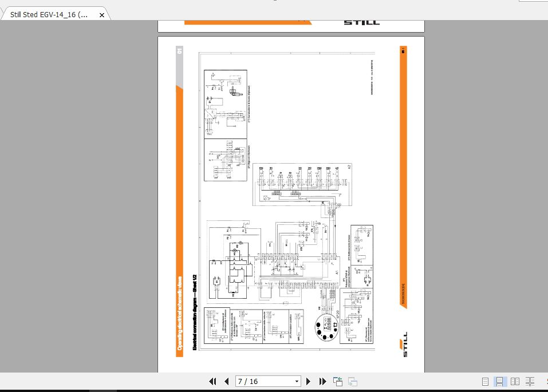Go to the first page
This screenshot has width=548, height=392.
212,382
